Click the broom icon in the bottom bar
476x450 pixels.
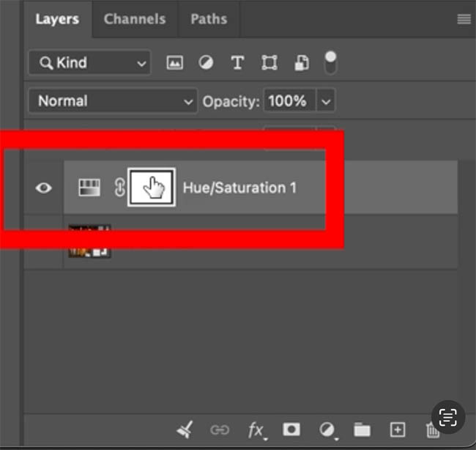point(185,429)
